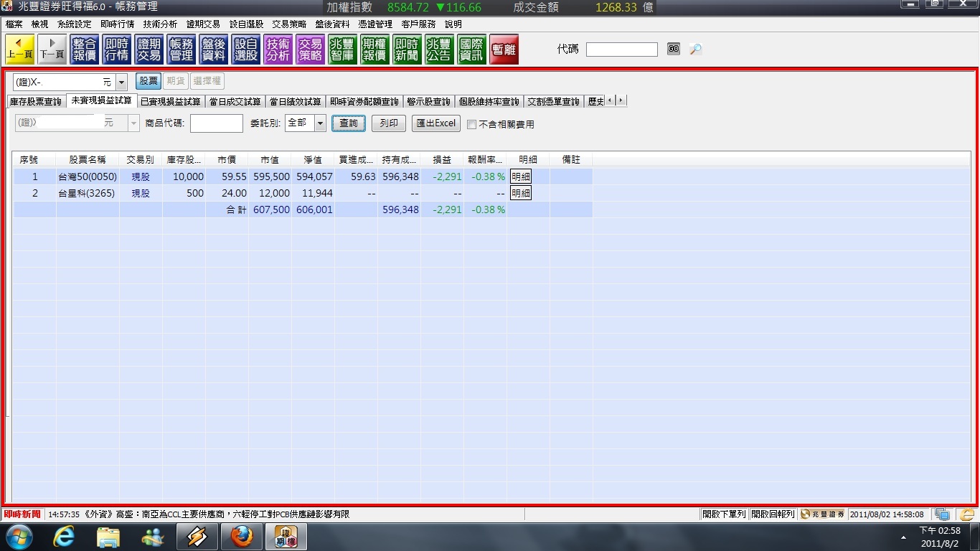Switch to 庫存股票查詢 tab

click(36, 102)
